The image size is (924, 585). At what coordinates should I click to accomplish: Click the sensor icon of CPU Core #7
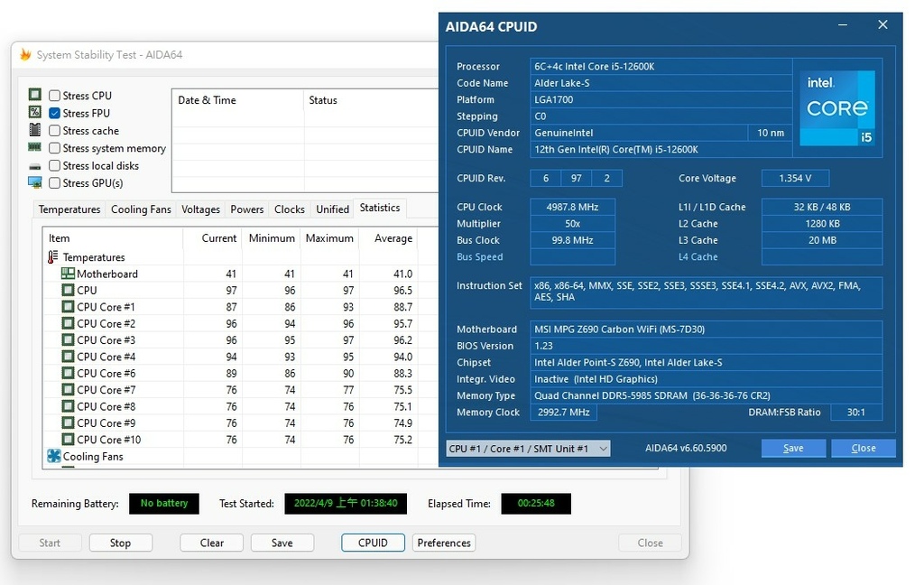coord(68,389)
